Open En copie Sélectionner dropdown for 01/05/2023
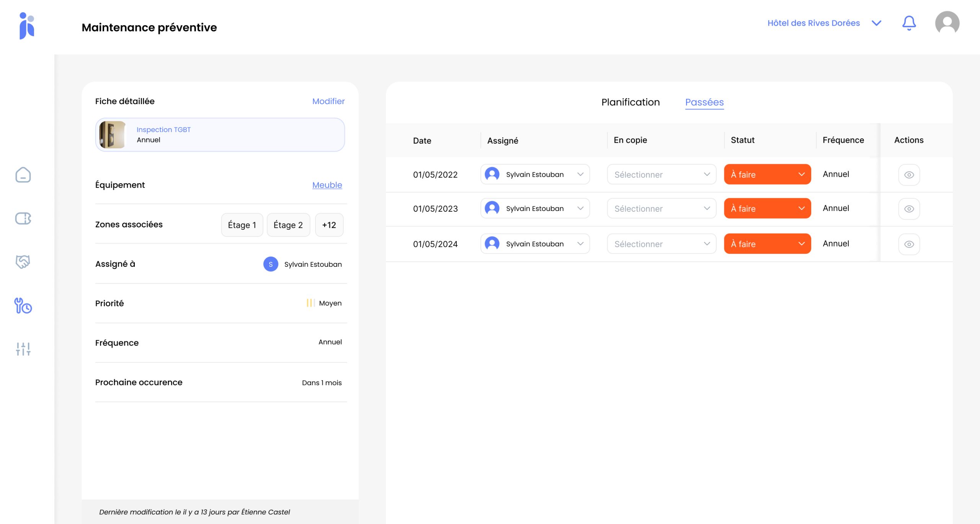The width and height of the screenshot is (980, 524). click(x=661, y=209)
